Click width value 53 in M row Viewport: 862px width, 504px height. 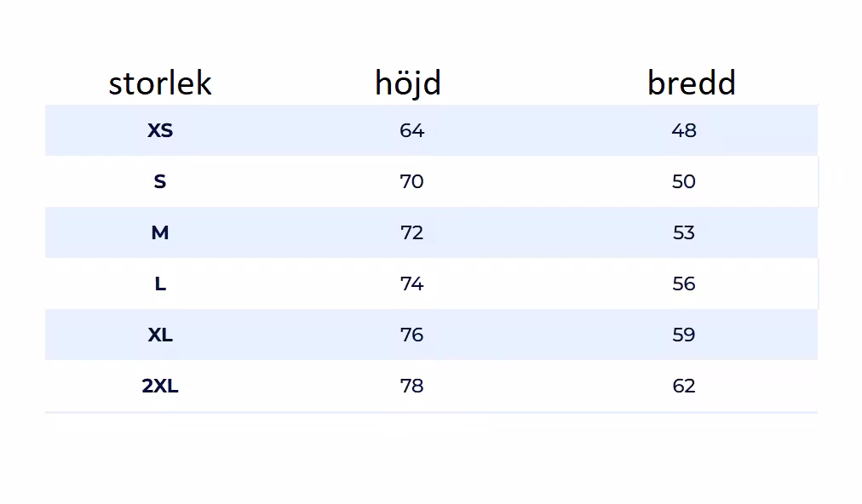coord(683,232)
